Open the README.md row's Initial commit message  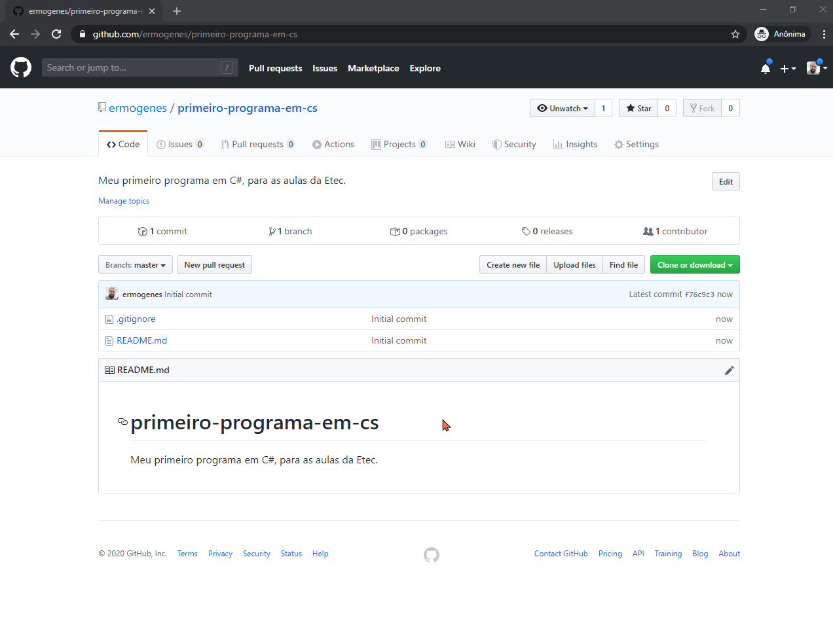pos(399,340)
